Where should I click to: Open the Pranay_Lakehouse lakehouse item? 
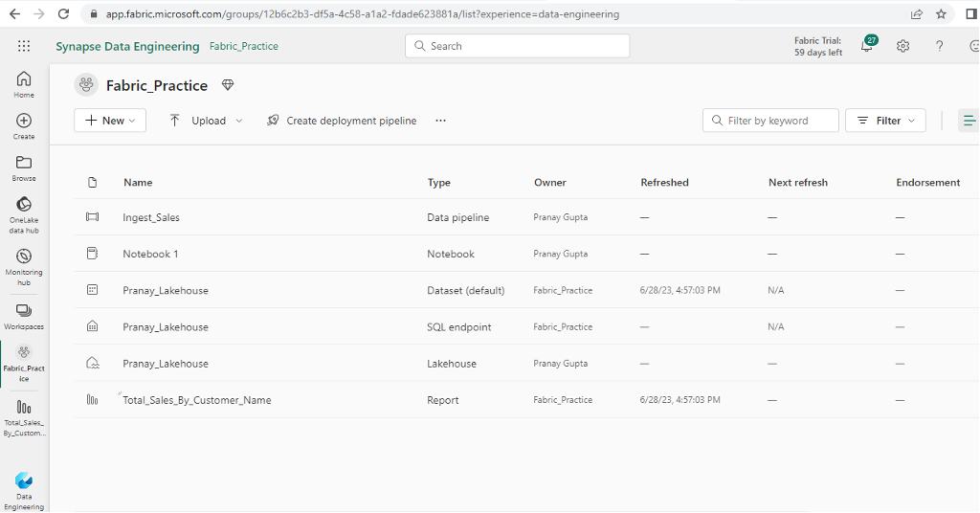166,364
